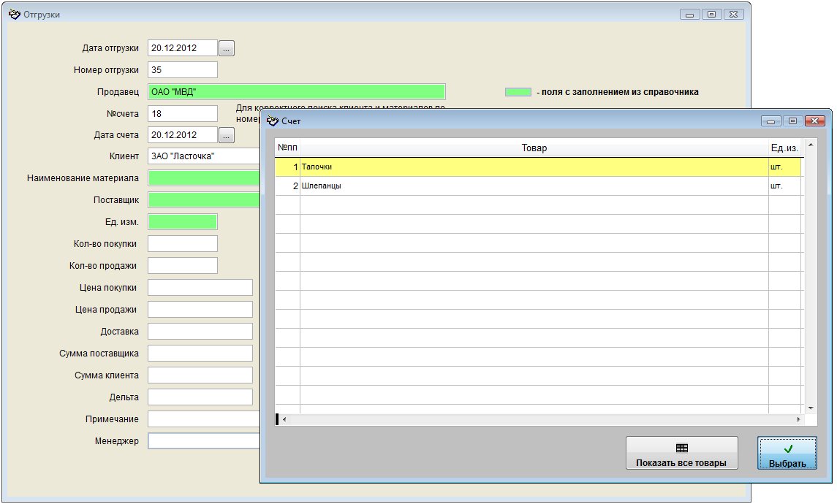Viewport: 837px width, 504px height.
Task: Open date picker next to Дата отгрузки
Action: (x=227, y=48)
